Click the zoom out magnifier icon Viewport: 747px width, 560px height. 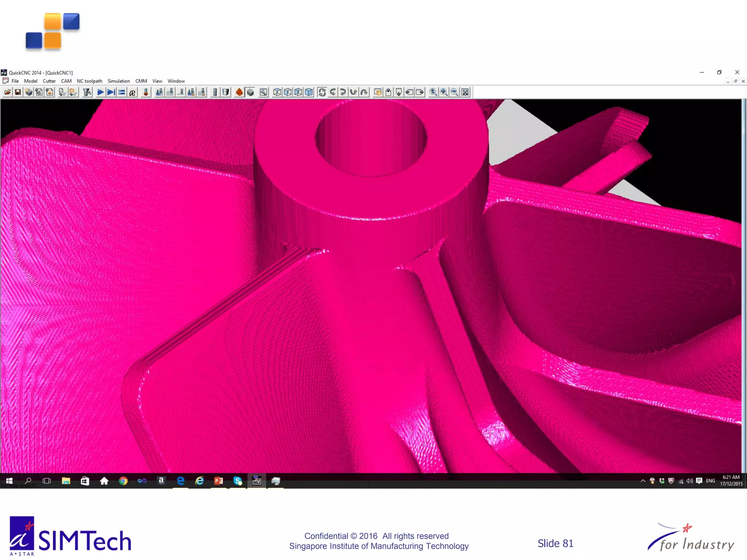point(454,92)
